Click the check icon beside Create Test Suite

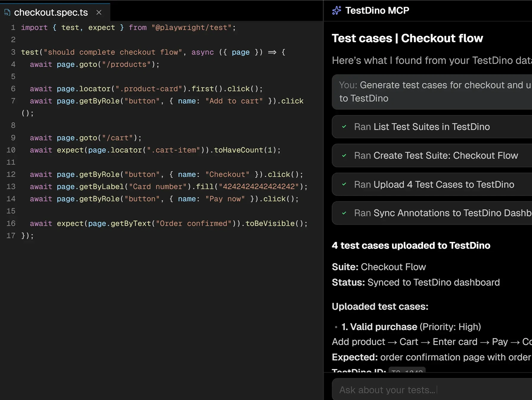[x=344, y=156]
